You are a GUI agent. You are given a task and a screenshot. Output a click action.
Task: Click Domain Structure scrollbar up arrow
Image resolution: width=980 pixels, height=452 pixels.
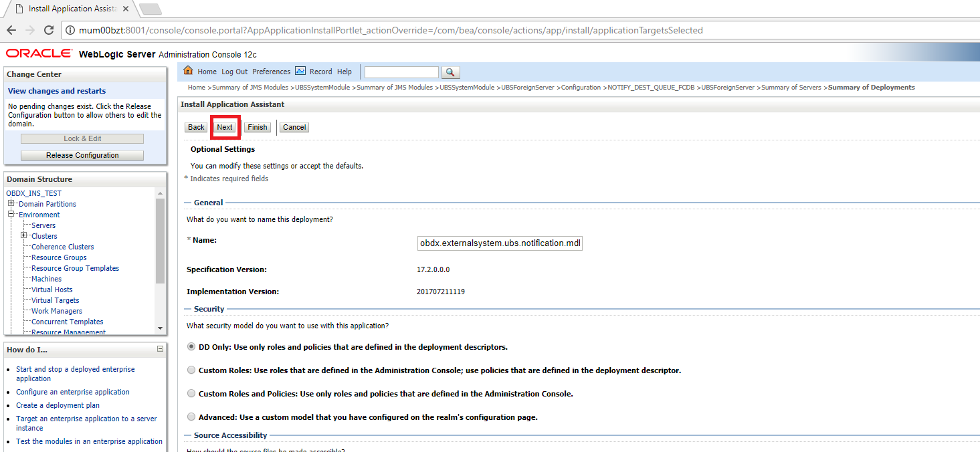tap(160, 193)
